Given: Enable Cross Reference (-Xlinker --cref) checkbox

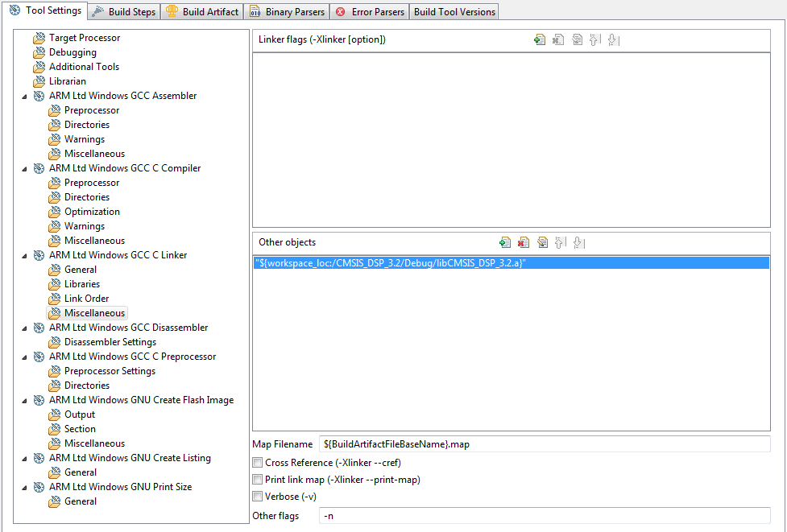Looking at the screenshot, I should 258,462.
